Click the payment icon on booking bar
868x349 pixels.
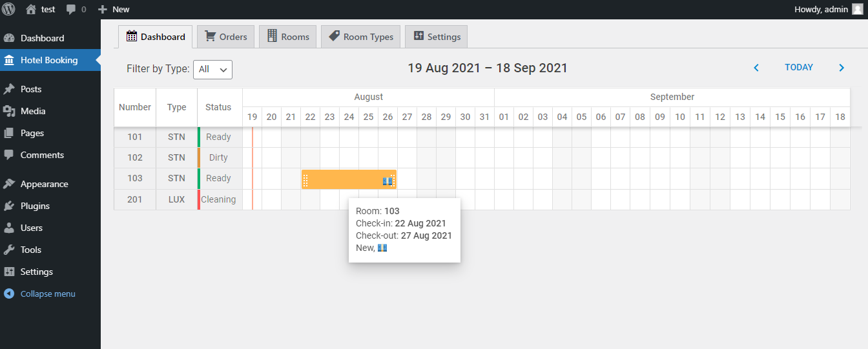point(387,181)
